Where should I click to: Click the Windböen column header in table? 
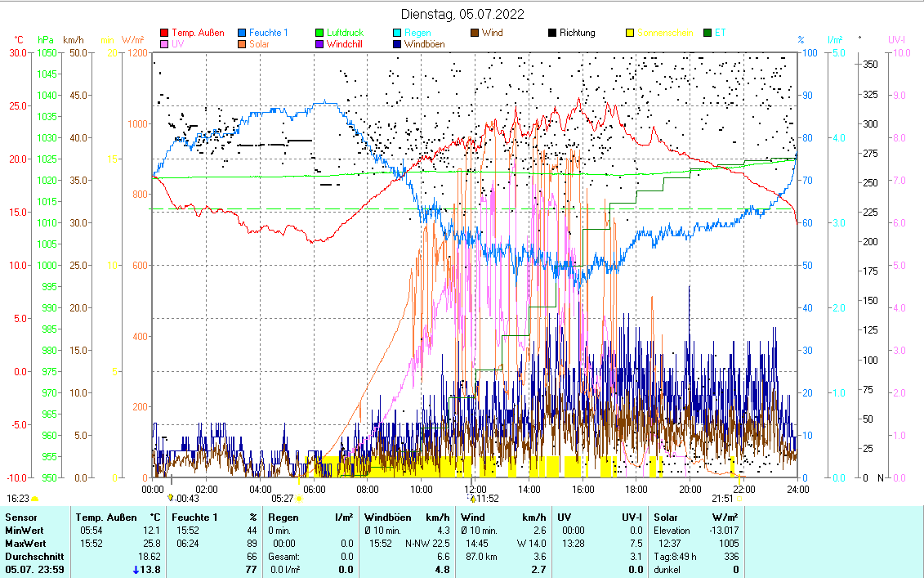pos(388,517)
